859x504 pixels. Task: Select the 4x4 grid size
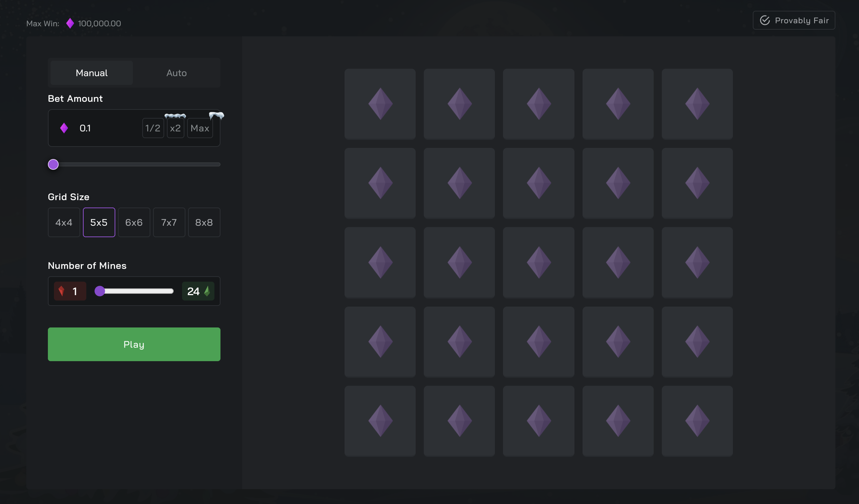coord(64,222)
